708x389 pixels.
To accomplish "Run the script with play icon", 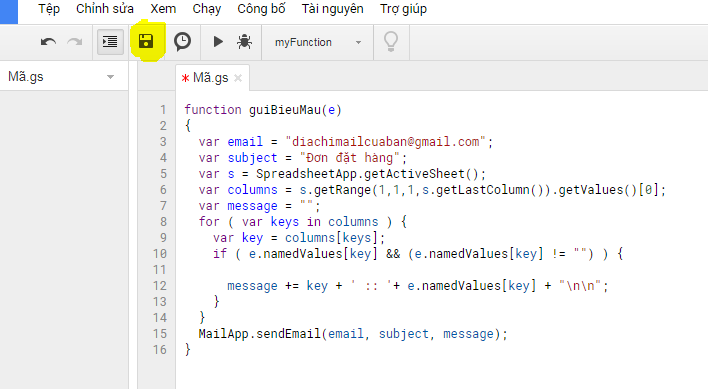I will coord(218,42).
